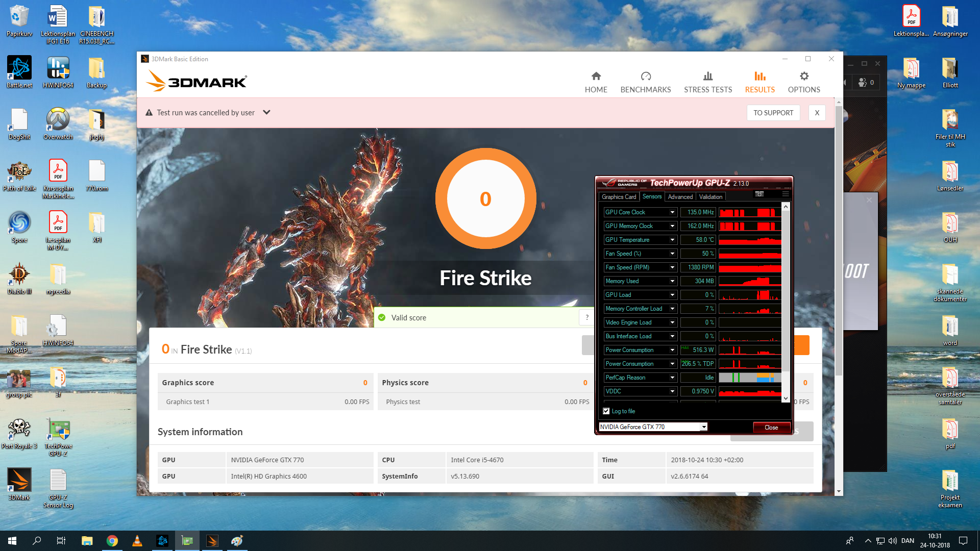Open the NVIDIA GeForce GTX 770 GPU selector
This screenshot has height=551, width=980.
point(653,427)
